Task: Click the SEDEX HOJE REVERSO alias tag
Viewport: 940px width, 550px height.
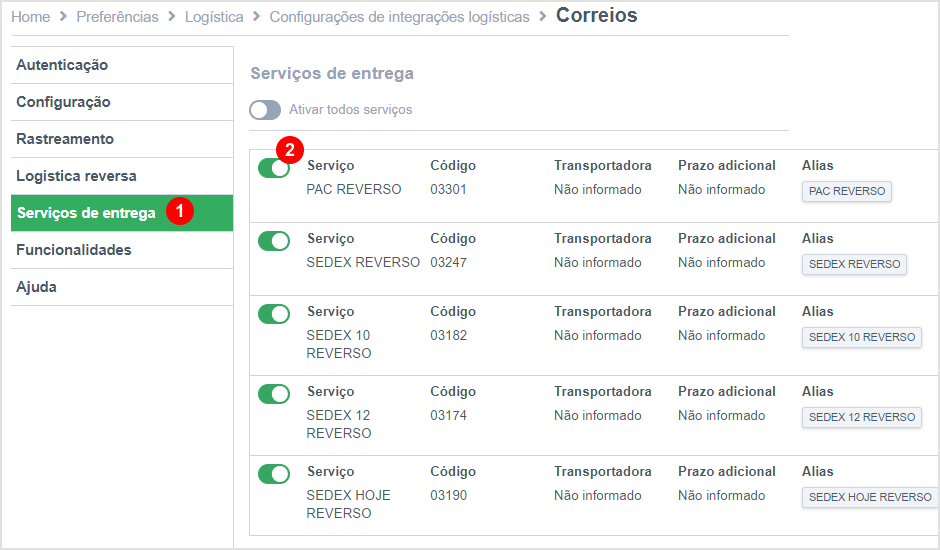Action: coord(870,497)
